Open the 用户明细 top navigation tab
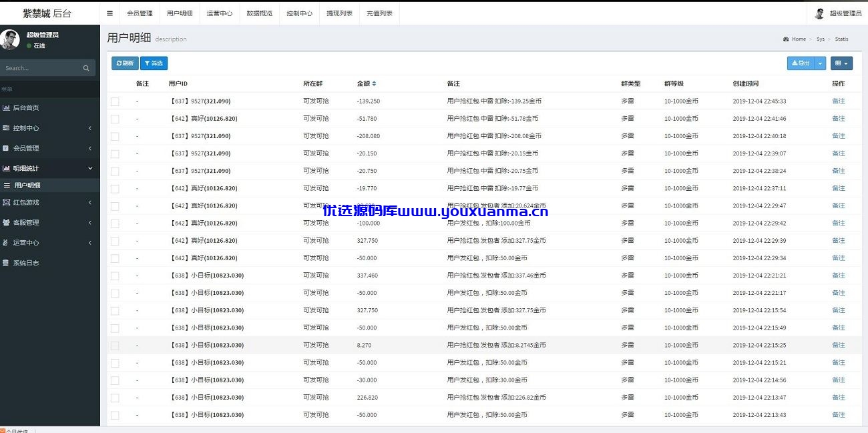Viewport: 868px width, 433px height. 180,13
